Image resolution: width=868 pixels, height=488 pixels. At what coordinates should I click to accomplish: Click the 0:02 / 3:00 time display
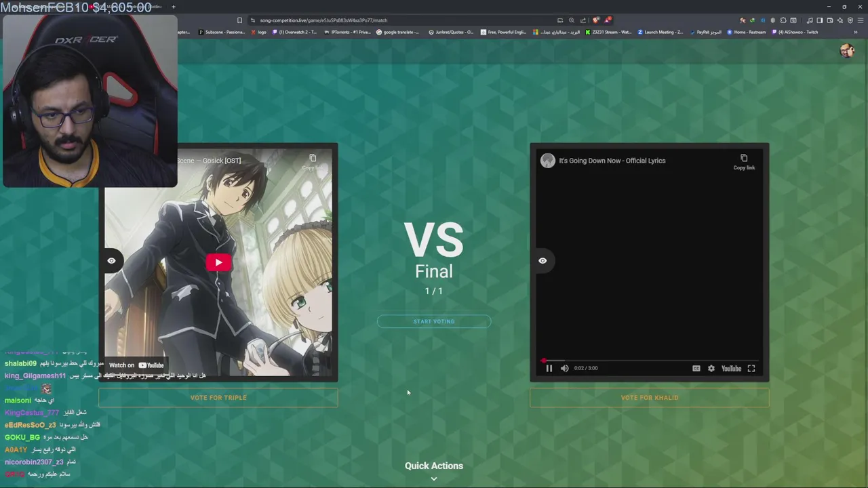click(x=586, y=368)
